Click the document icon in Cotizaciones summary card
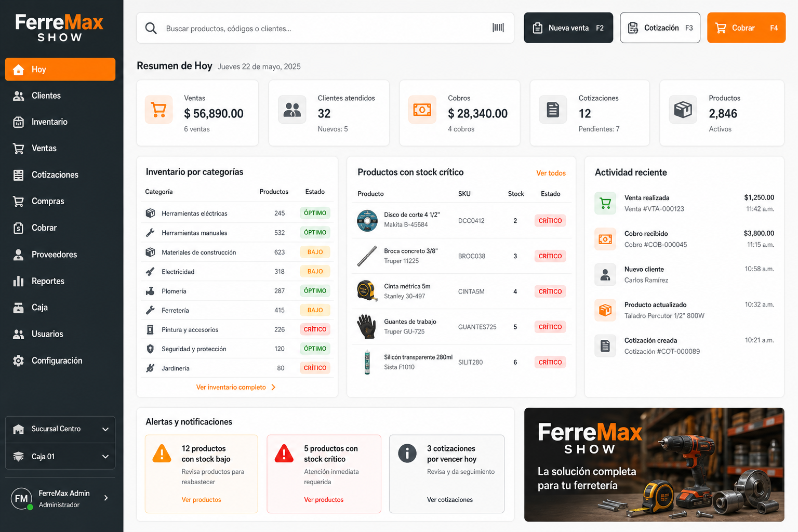Image resolution: width=798 pixels, height=532 pixels. tap(553, 110)
